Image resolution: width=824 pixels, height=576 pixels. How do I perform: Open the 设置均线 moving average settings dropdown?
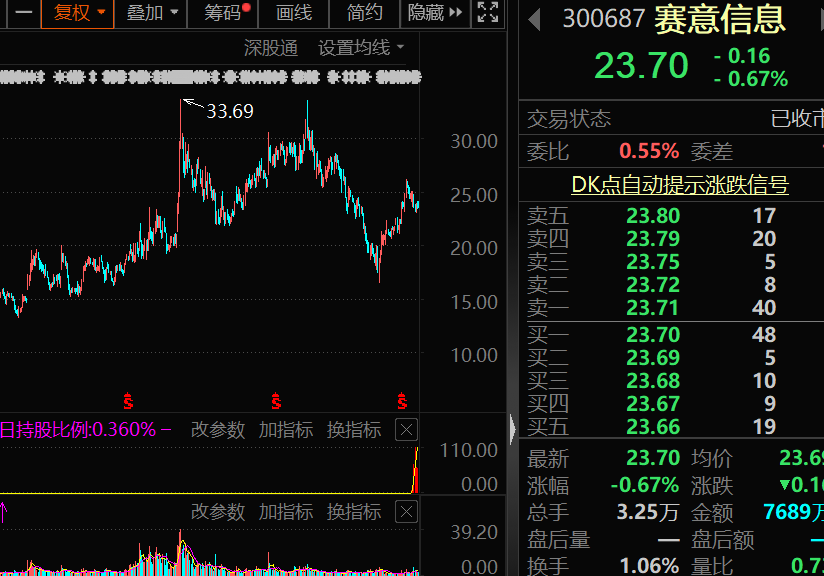tap(355, 47)
